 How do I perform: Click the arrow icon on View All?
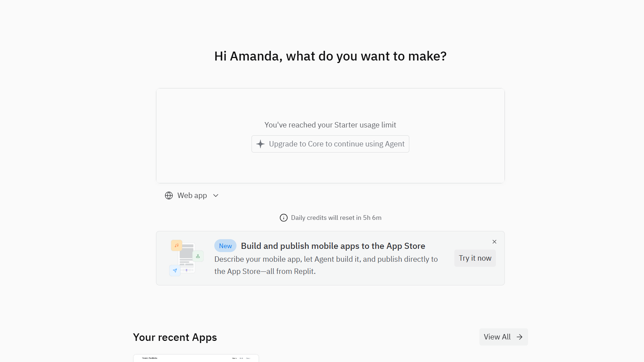(x=519, y=337)
